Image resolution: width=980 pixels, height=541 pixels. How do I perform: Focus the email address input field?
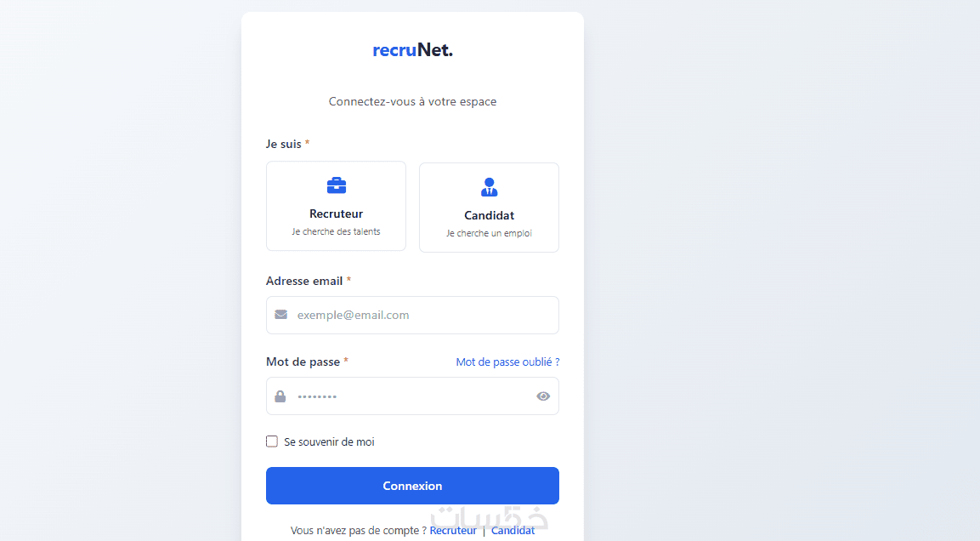[x=422, y=315]
